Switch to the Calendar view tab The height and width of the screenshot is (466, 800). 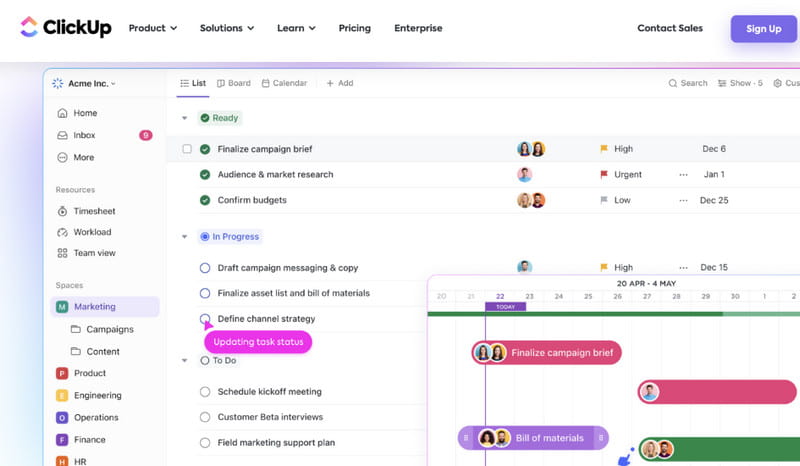tap(284, 83)
